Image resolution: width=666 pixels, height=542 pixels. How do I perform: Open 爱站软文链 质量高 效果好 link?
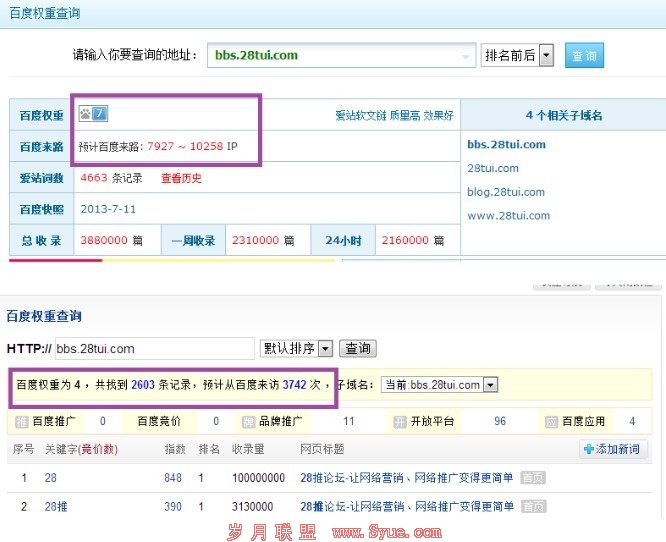tap(394, 115)
